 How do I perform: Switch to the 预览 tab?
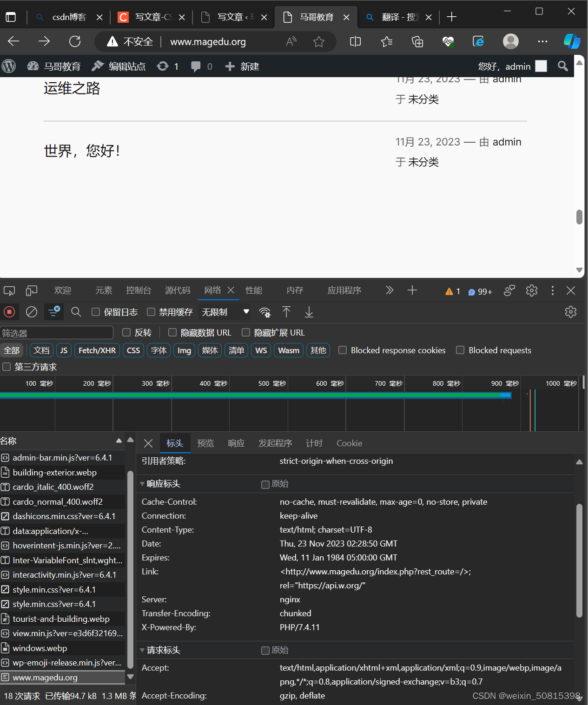(205, 443)
